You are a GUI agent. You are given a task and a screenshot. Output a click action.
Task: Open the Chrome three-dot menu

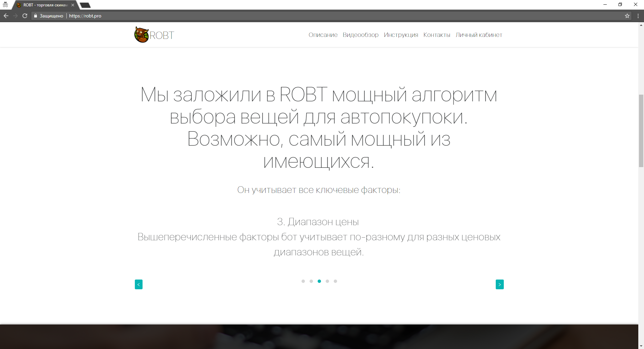tap(638, 16)
